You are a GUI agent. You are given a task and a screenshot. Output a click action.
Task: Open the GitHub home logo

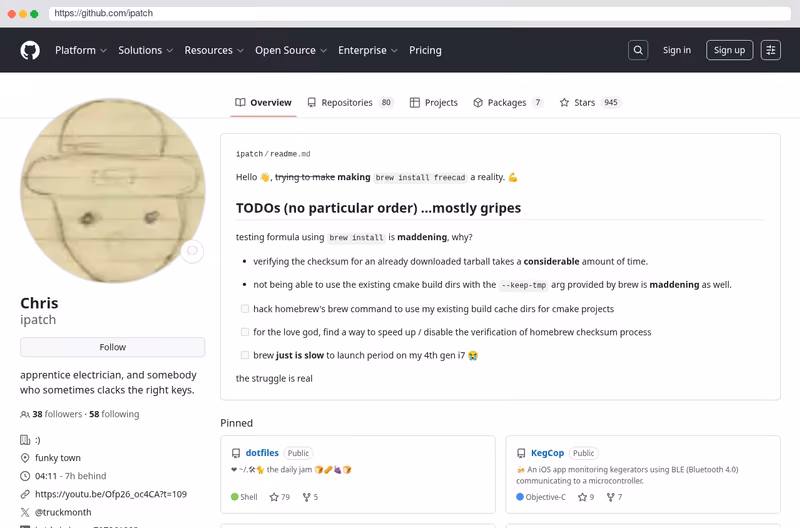(30, 50)
